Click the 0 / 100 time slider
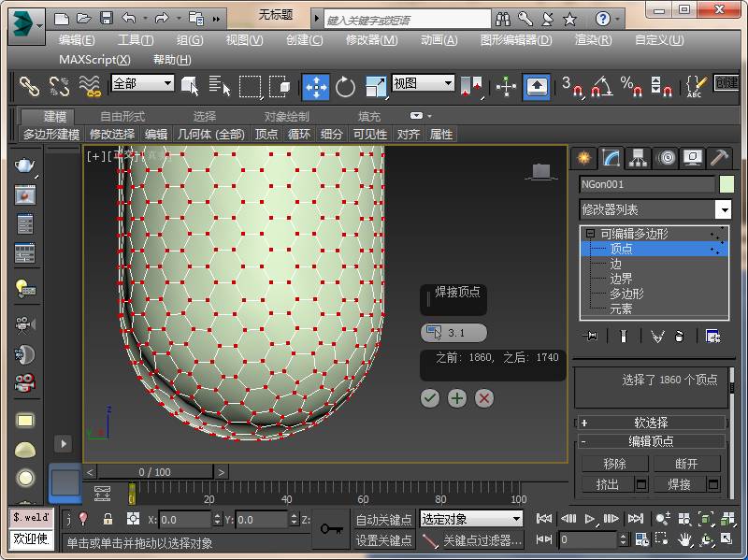The image size is (748, 560). point(155,472)
